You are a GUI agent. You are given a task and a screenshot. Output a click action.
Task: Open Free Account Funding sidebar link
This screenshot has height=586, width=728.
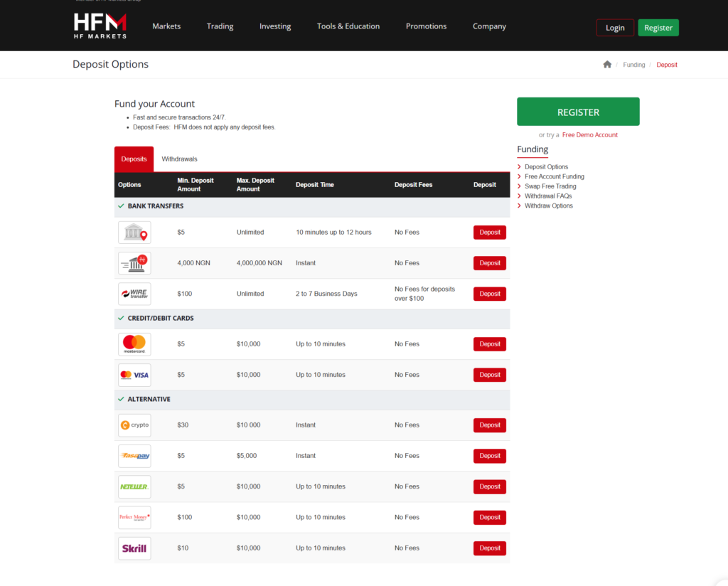(555, 176)
